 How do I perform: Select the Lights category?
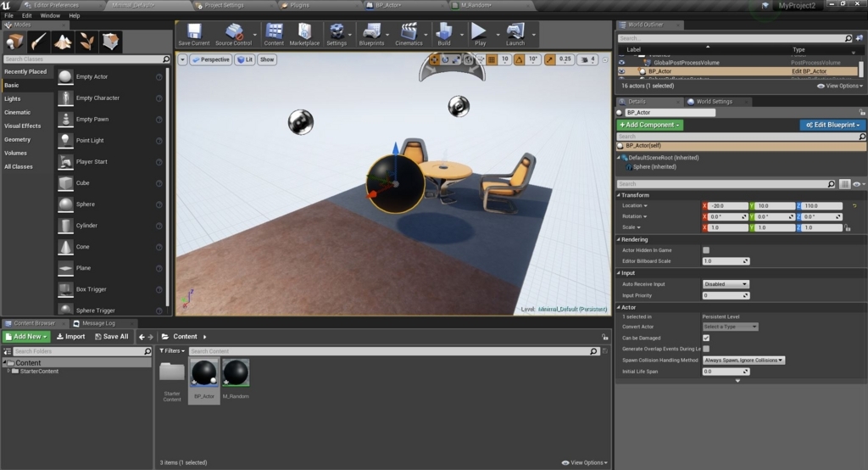pos(12,98)
